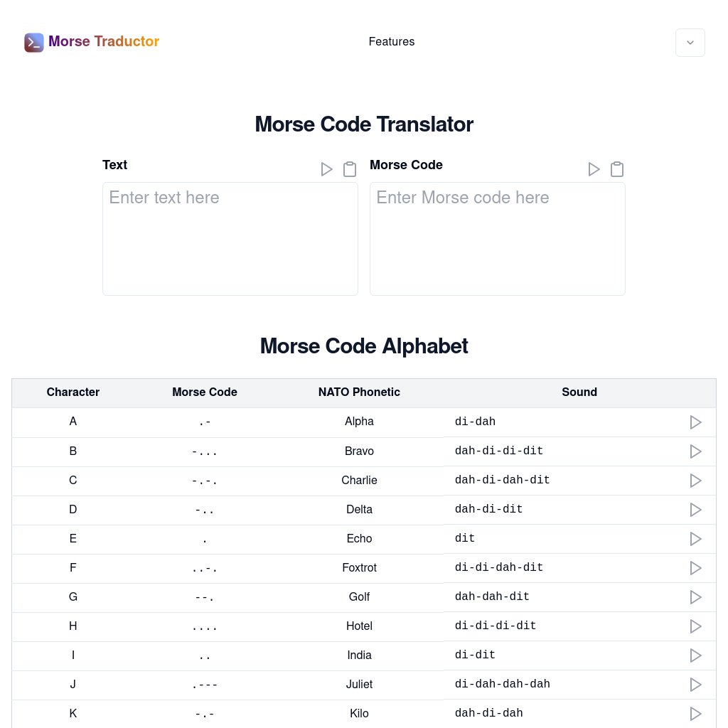Play the Foxtrot sound

695,568
